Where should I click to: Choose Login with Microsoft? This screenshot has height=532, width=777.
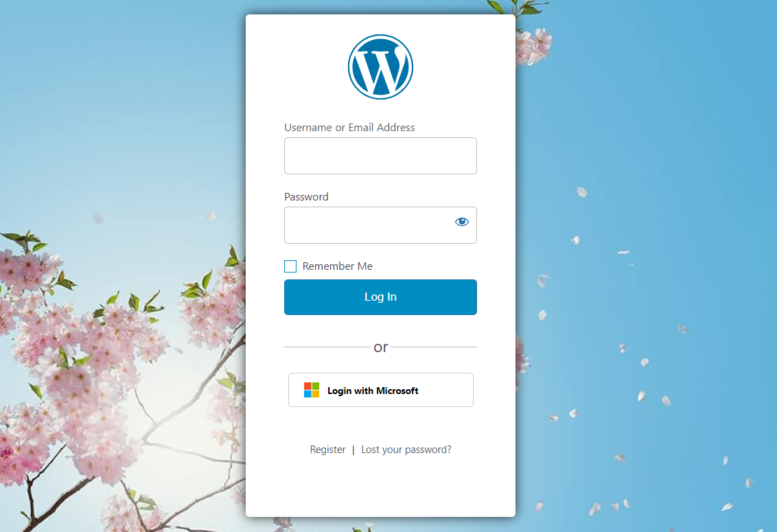tap(380, 390)
